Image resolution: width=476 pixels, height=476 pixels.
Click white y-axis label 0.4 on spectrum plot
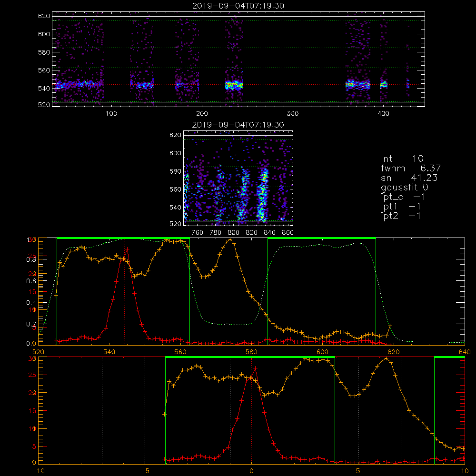click(31, 303)
